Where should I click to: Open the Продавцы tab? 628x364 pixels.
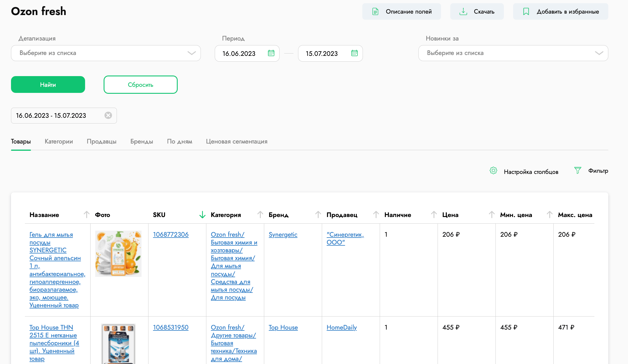click(102, 141)
